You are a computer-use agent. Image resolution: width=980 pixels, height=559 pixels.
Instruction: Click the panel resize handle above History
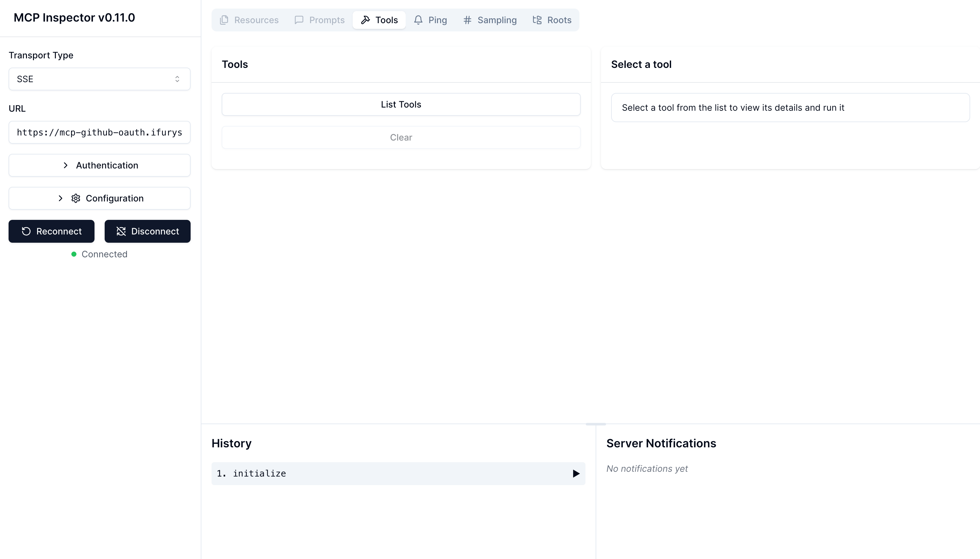pyautogui.click(x=596, y=424)
